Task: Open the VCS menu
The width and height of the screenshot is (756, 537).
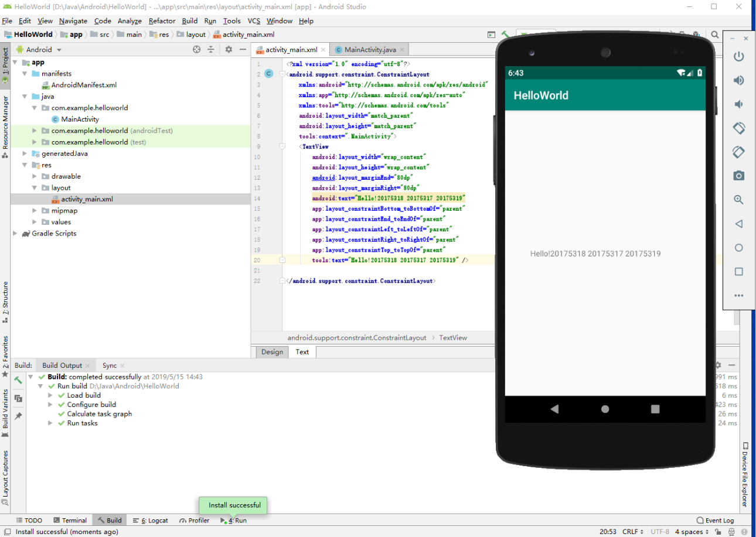Action: tap(254, 20)
